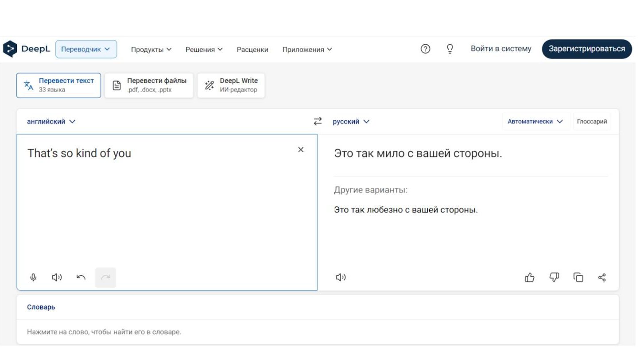Open source language английский selector
This screenshot has height=362, width=644.
(x=51, y=121)
